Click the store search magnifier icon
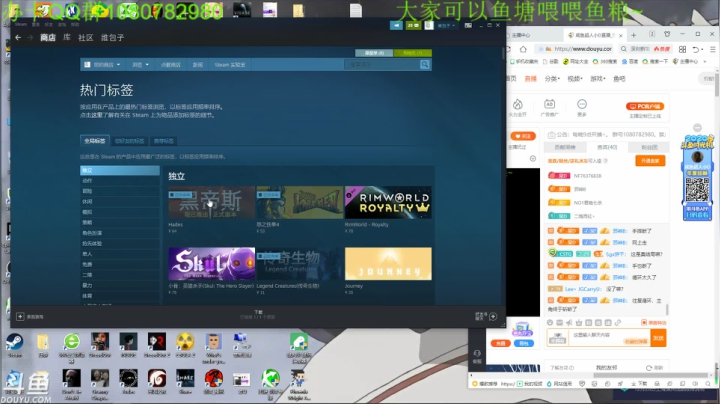Screen dimensions: 720x404 (425, 65)
